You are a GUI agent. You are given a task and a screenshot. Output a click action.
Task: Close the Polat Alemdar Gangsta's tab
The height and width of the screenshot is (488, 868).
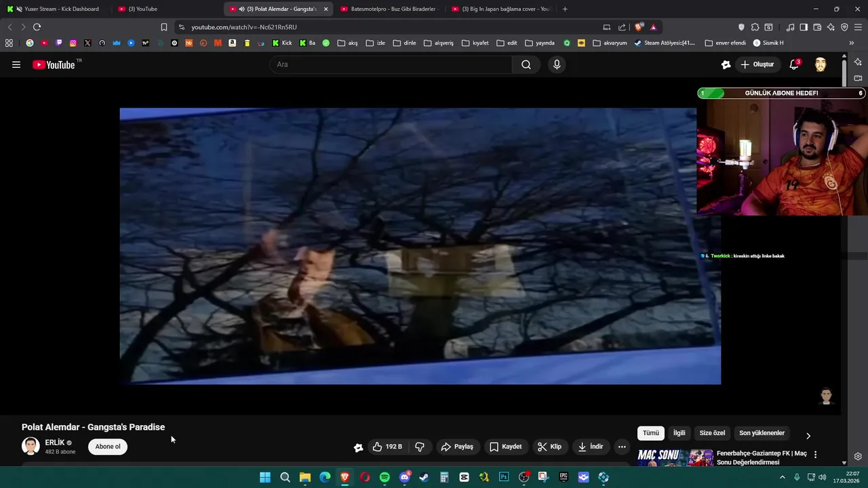[325, 9]
